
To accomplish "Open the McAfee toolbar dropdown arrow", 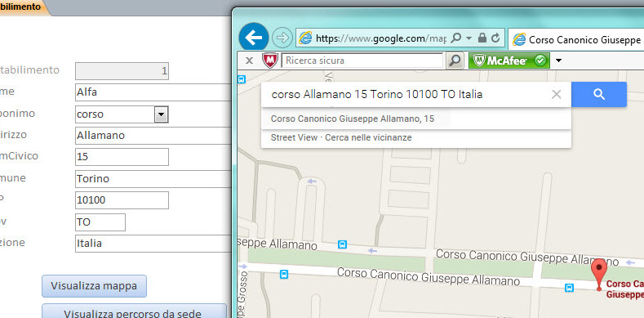I will [x=558, y=60].
